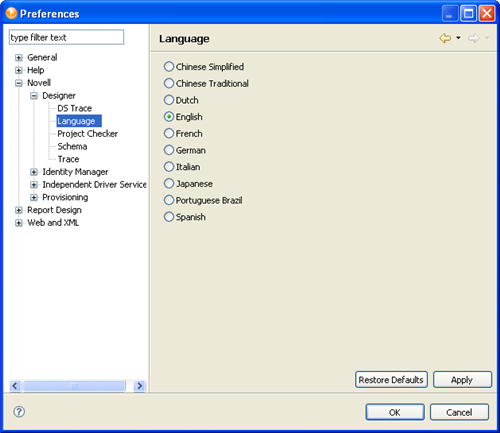500x433 pixels.
Task: Click the tree scroll right arrow
Action: point(140,386)
